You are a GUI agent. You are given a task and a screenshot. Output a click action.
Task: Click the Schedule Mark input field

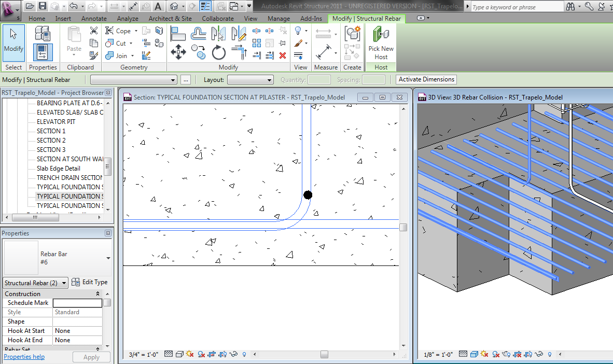coord(77,303)
